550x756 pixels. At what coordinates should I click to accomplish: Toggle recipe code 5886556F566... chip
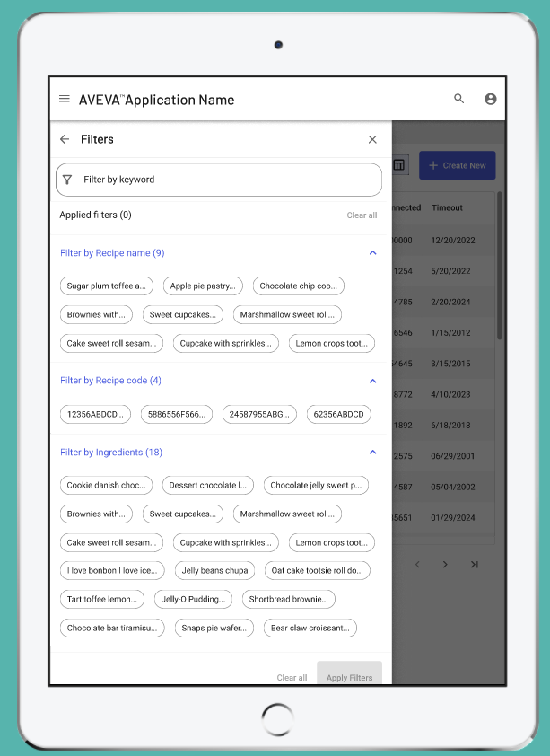tap(177, 414)
